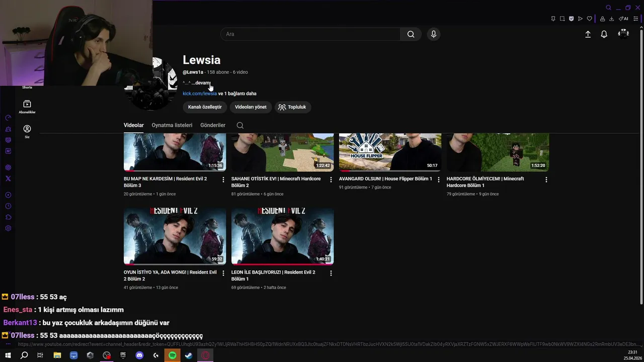Click the heart bookmark icon in browser toolbar
This screenshot has width=644, height=362.
(589, 19)
